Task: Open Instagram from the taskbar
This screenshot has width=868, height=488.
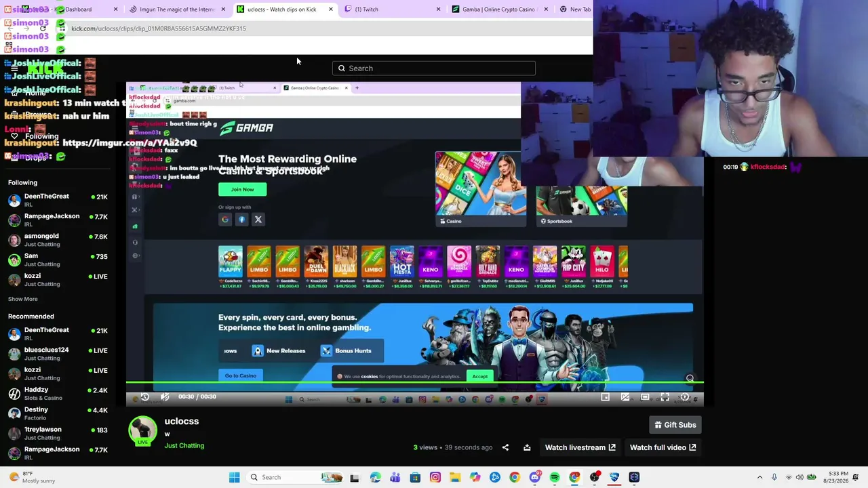Action: point(435,477)
